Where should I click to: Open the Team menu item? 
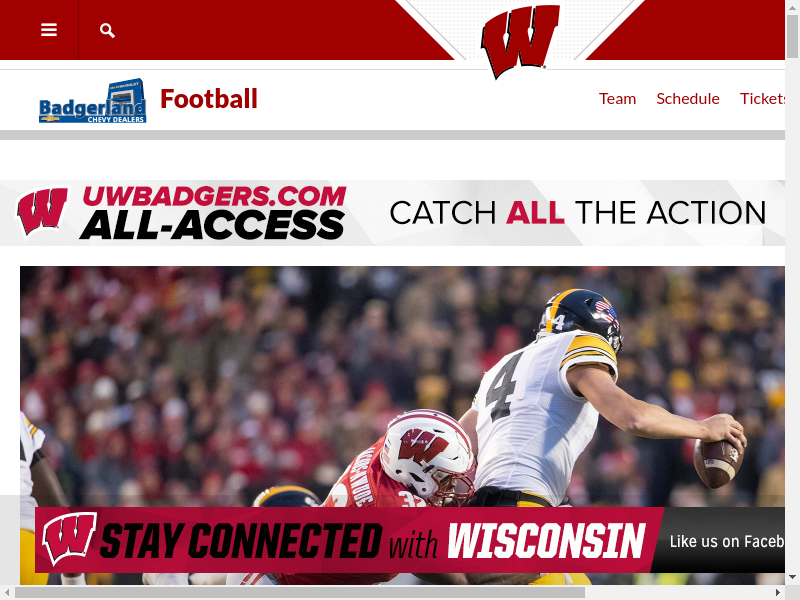coord(617,98)
